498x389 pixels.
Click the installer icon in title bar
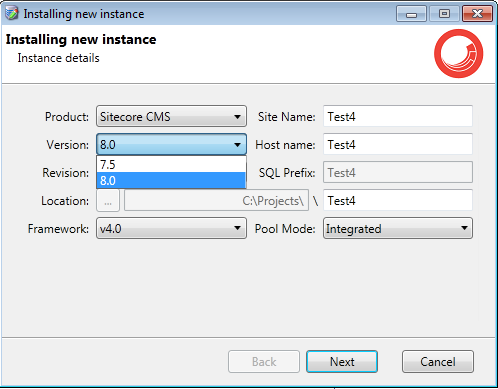tap(12, 14)
